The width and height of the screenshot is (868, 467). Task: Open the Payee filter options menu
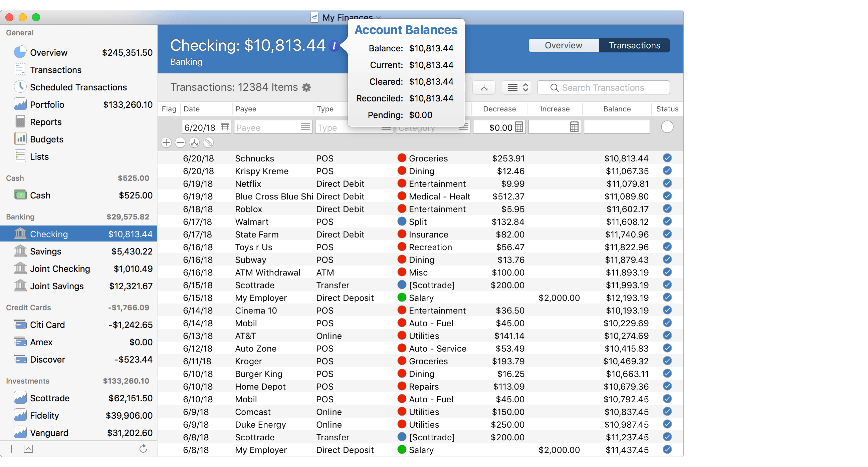click(x=305, y=127)
